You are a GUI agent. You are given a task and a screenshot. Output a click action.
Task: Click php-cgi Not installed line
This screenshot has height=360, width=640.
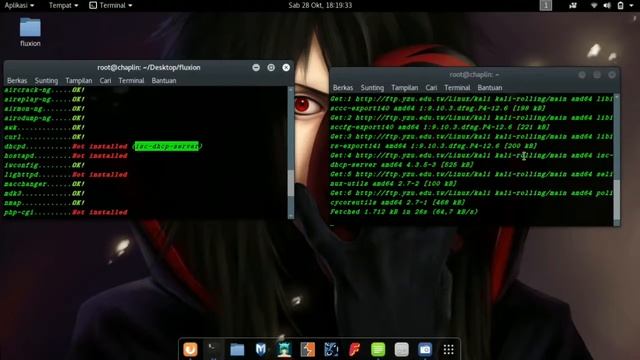(66, 212)
